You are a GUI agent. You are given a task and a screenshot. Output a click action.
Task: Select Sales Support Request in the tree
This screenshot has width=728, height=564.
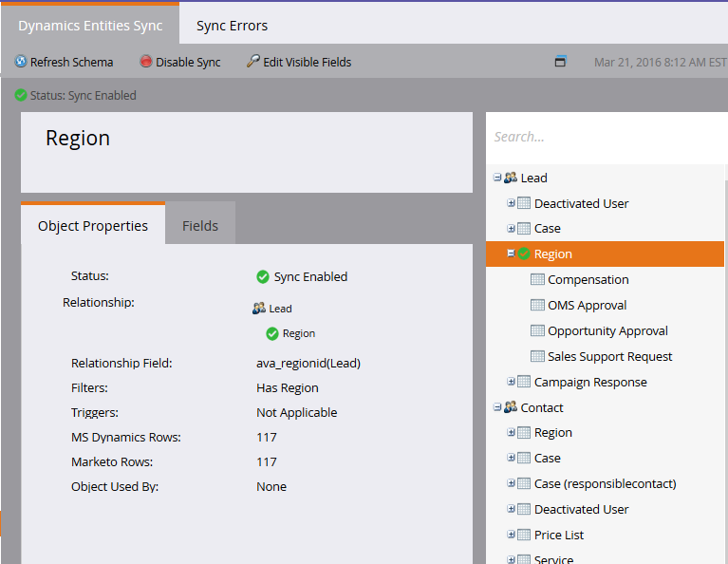pos(610,356)
